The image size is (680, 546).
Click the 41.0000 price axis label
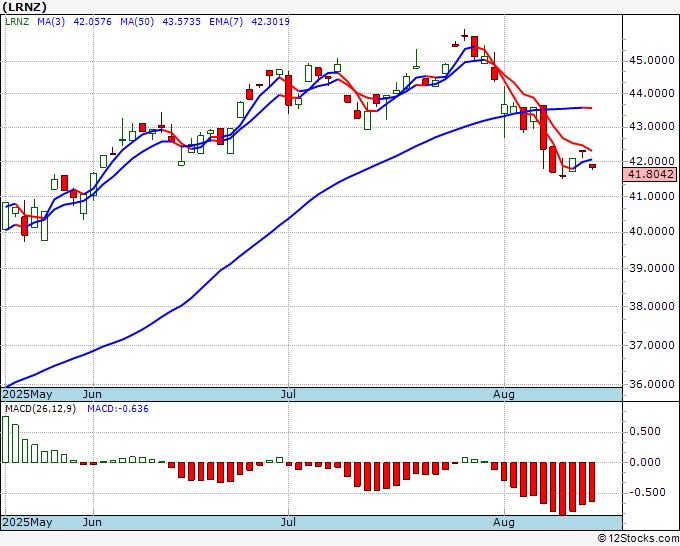tap(652, 196)
